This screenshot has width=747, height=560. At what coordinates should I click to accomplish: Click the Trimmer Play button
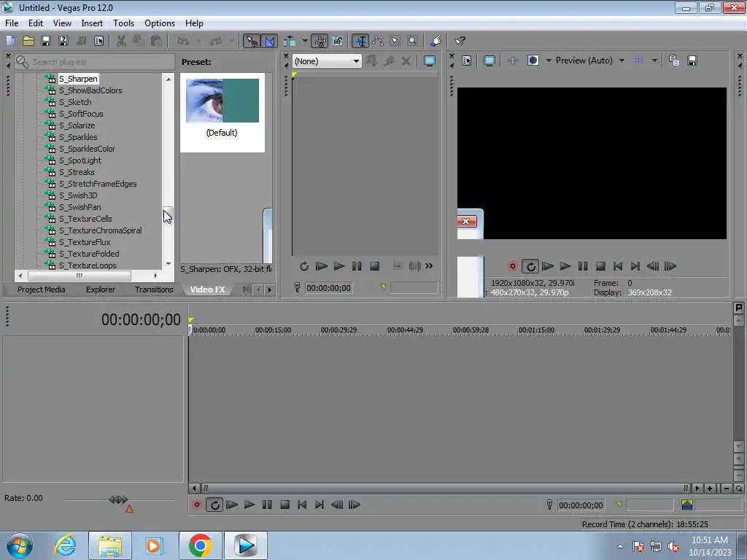[338, 266]
